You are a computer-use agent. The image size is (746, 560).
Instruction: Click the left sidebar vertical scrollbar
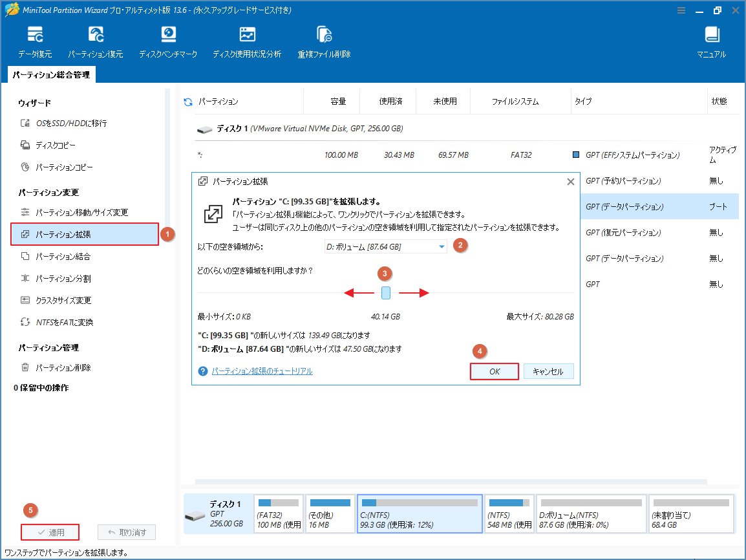pos(167,157)
